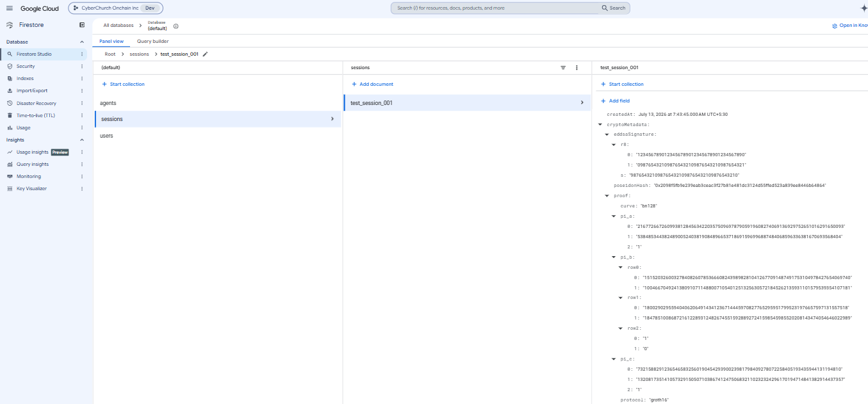Image resolution: width=868 pixels, height=404 pixels.
Task: Open more options for Import/Export
Action: click(82, 90)
